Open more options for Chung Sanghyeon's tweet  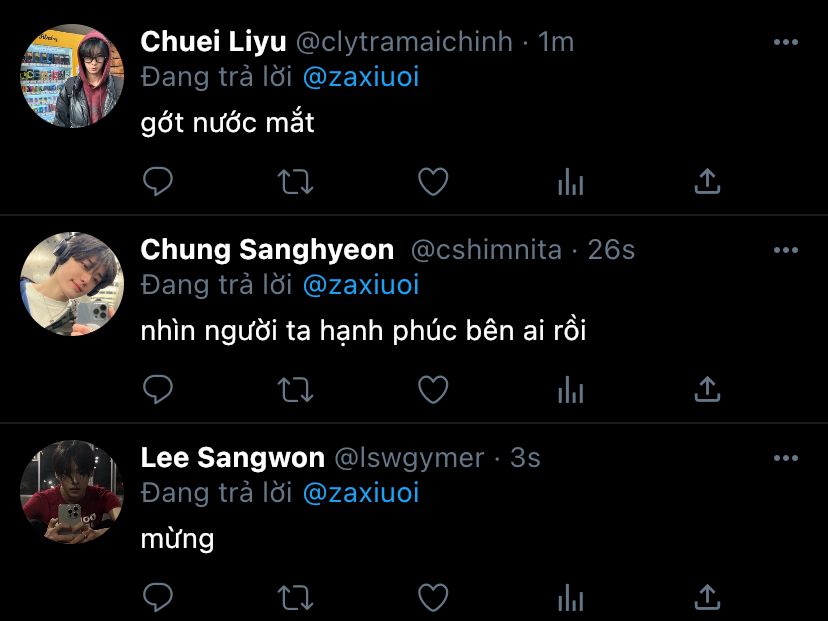tap(786, 250)
